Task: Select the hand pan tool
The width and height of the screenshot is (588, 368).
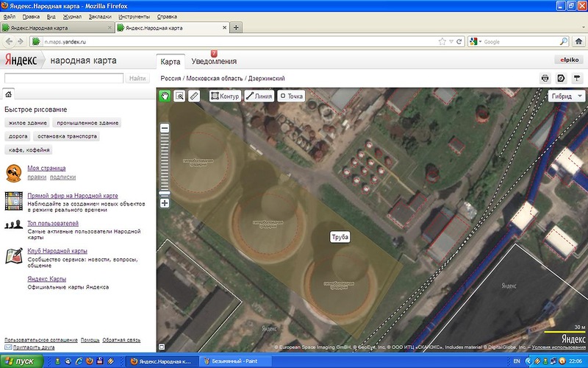Action: click(165, 96)
